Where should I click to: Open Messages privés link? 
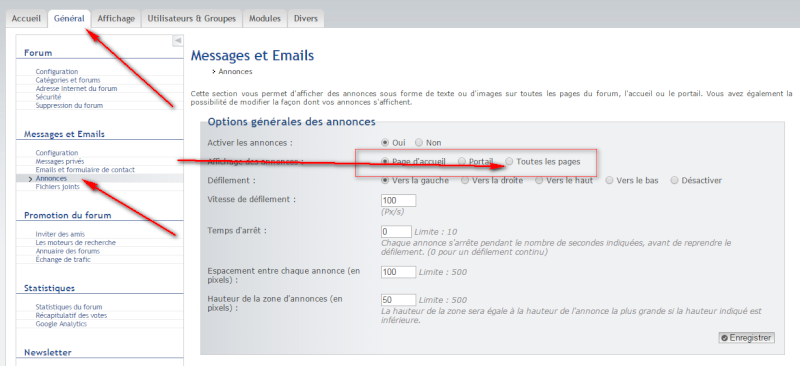click(x=60, y=161)
